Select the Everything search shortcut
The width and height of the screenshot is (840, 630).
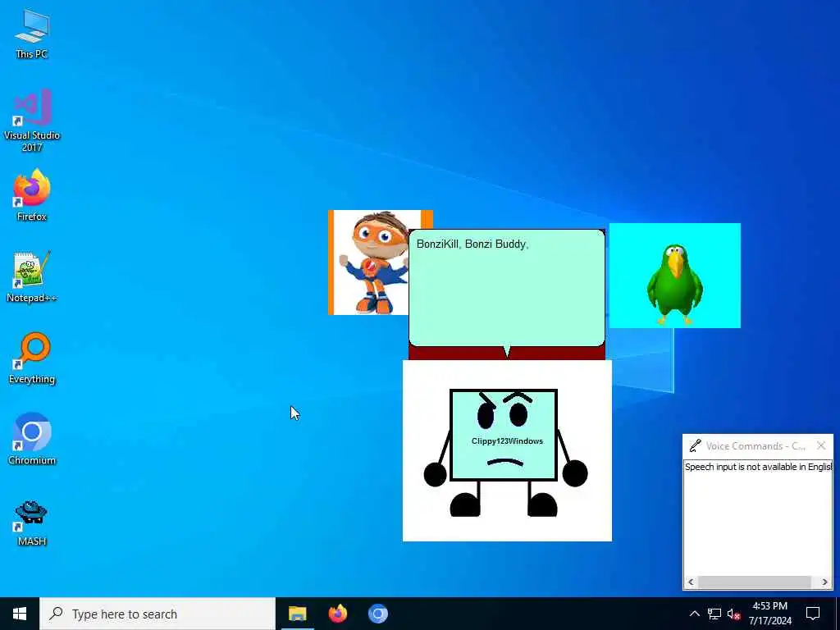(x=32, y=358)
